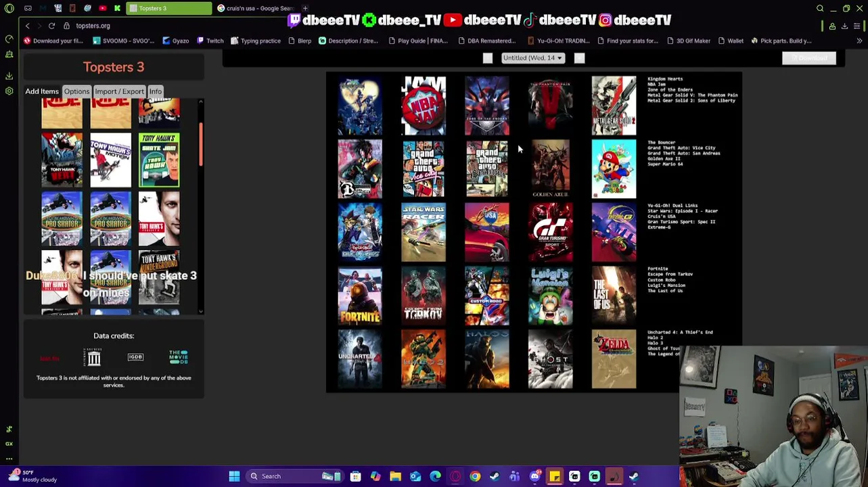Open the Opera GX logo menu
This screenshot has height=487, width=868.
[9, 8]
